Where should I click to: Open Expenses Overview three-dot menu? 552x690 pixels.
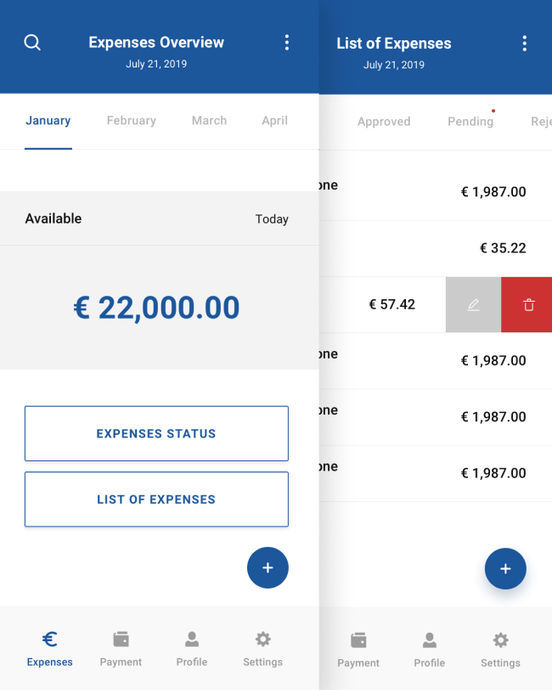(287, 43)
